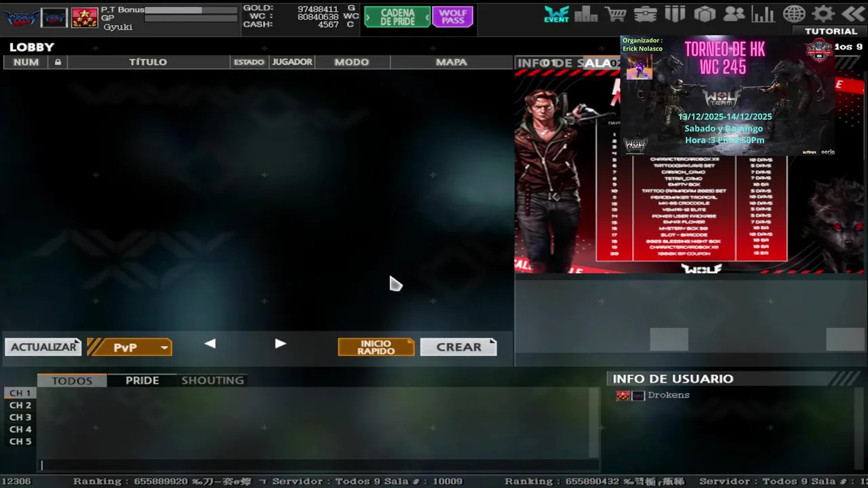Open the PvP mode dropdown
The width and height of the screenshot is (868, 488).
(x=130, y=347)
